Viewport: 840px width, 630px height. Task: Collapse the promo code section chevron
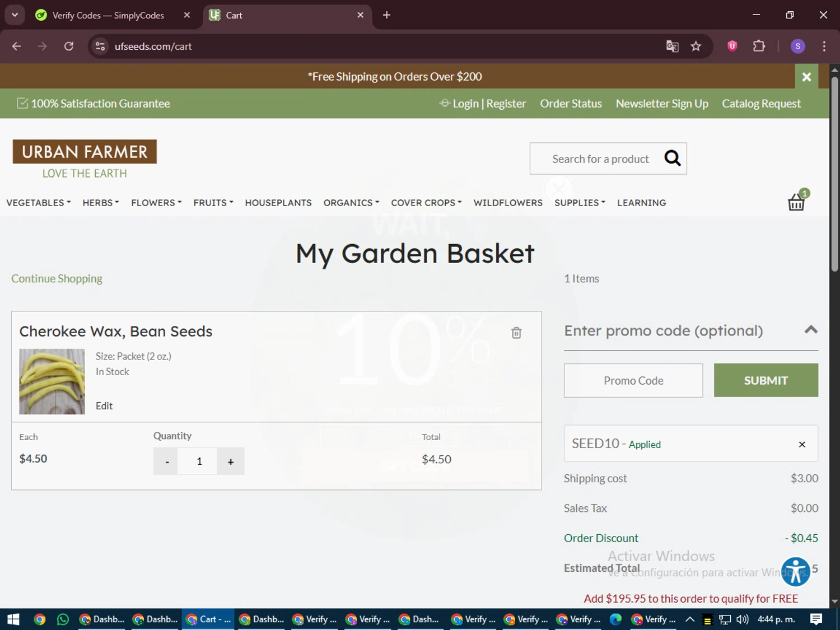click(x=811, y=330)
